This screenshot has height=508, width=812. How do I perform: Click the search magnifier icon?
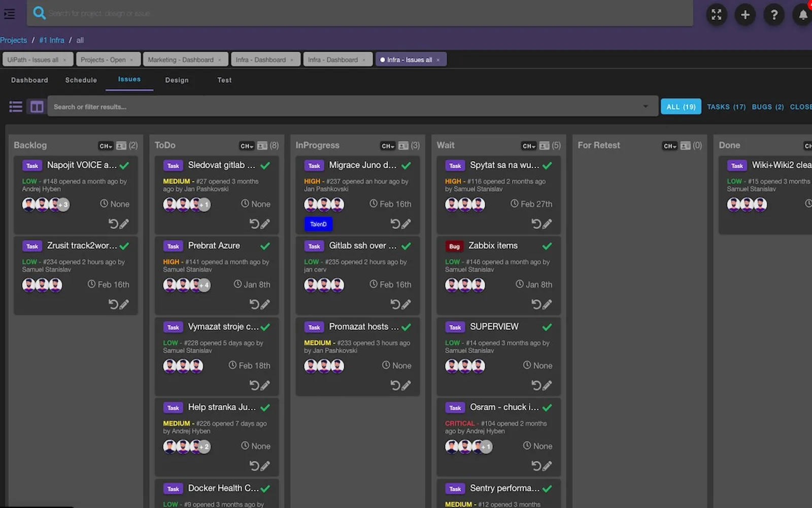pyautogui.click(x=39, y=13)
